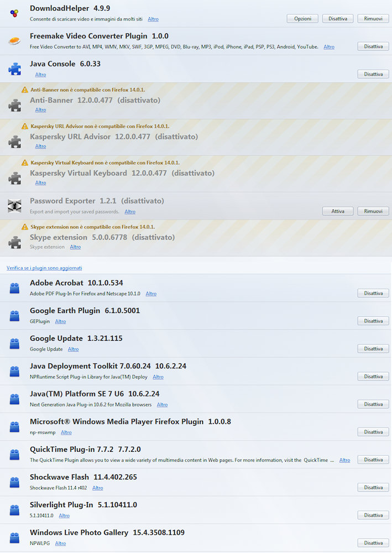The image size is (392, 553).
Task: Open the Altro link for Freemake plugin
Action: pyautogui.click(x=329, y=46)
